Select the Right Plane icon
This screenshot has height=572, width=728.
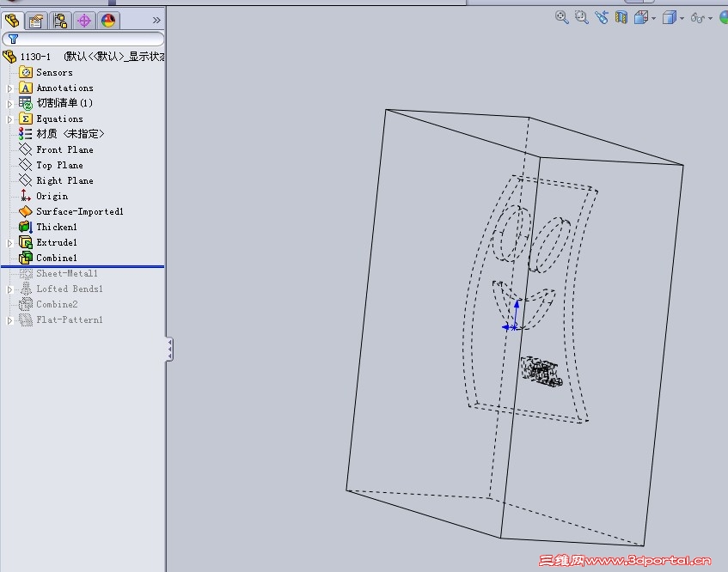click(25, 180)
